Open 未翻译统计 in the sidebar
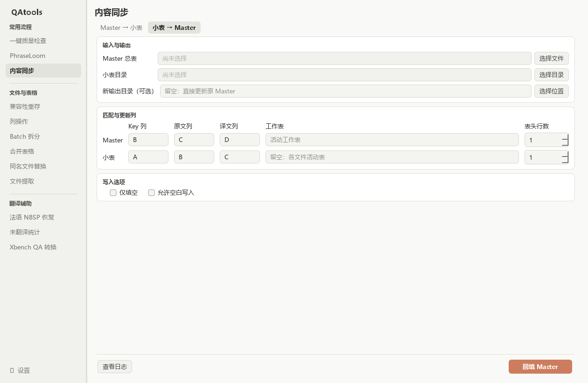Screen dimensions: 588x383 [43, 232]
